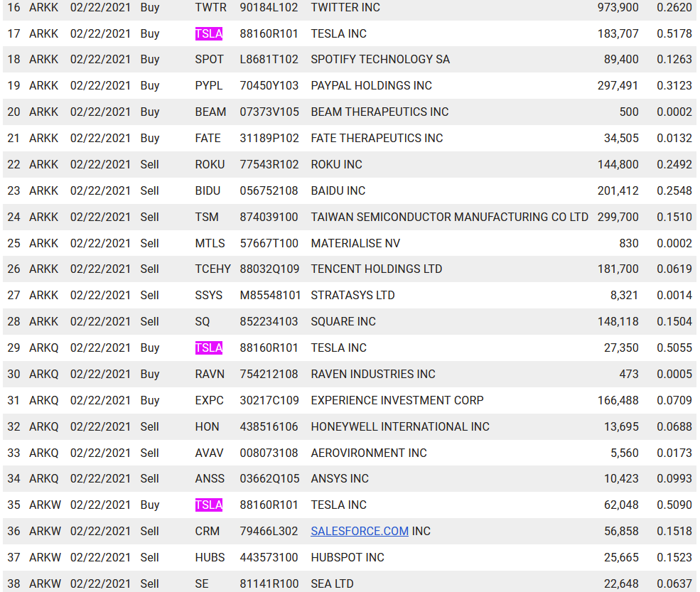Select the TWTR ticker cell

click(210, 7)
